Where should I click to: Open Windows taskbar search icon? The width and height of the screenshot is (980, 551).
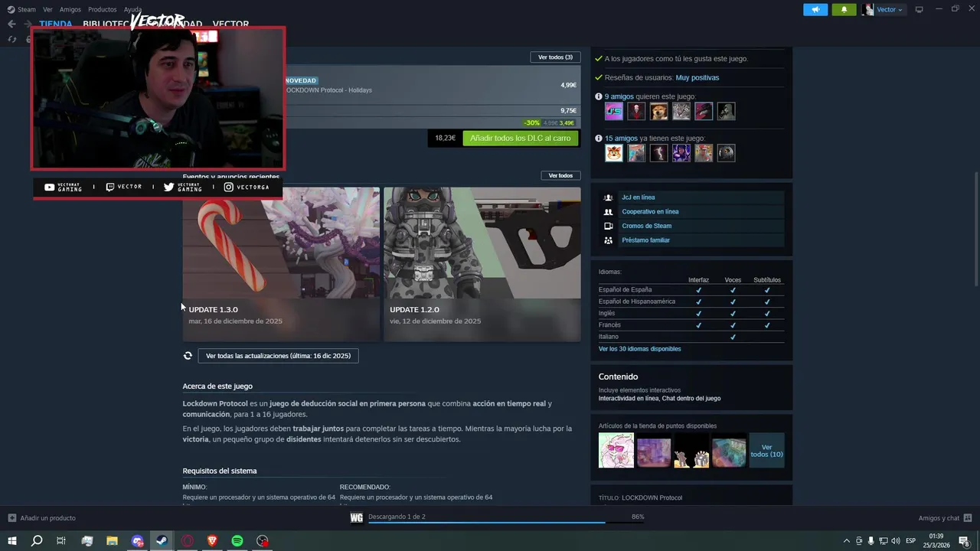click(x=36, y=541)
